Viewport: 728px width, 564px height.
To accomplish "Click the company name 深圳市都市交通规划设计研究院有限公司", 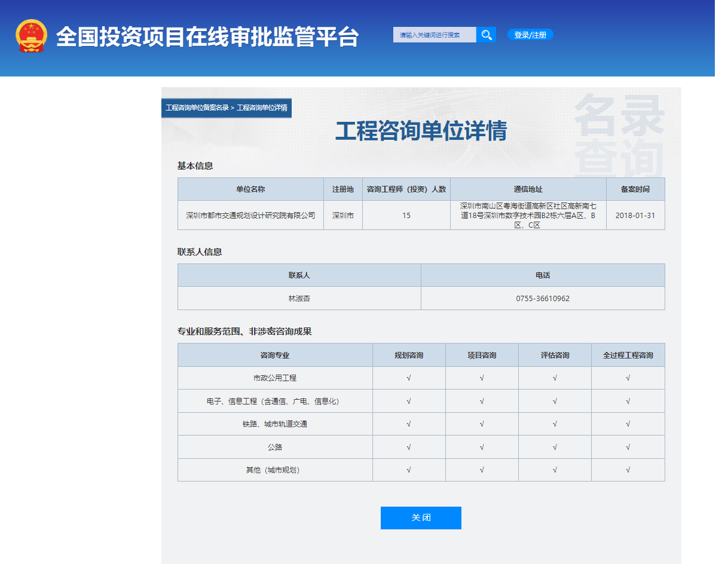I will (x=250, y=215).
